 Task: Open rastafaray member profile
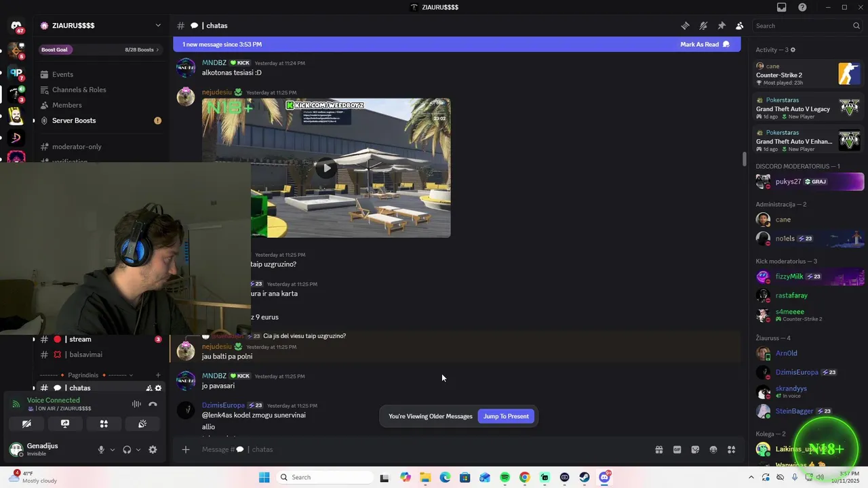[x=810, y=296]
